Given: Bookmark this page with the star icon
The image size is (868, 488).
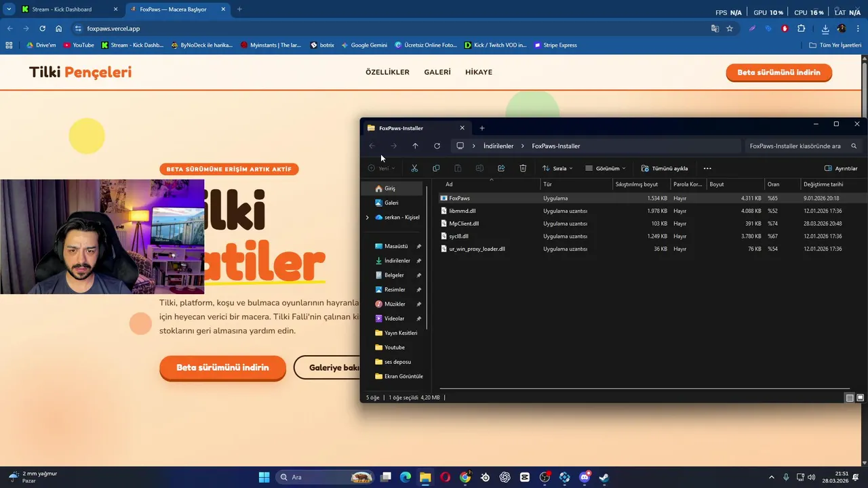Looking at the screenshot, I should click(730, 28).
